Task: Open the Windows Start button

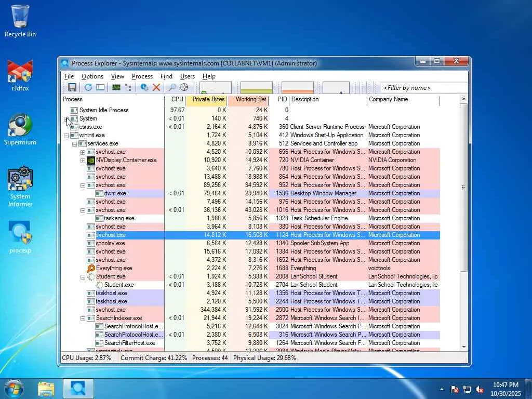Action: point(14,389)
